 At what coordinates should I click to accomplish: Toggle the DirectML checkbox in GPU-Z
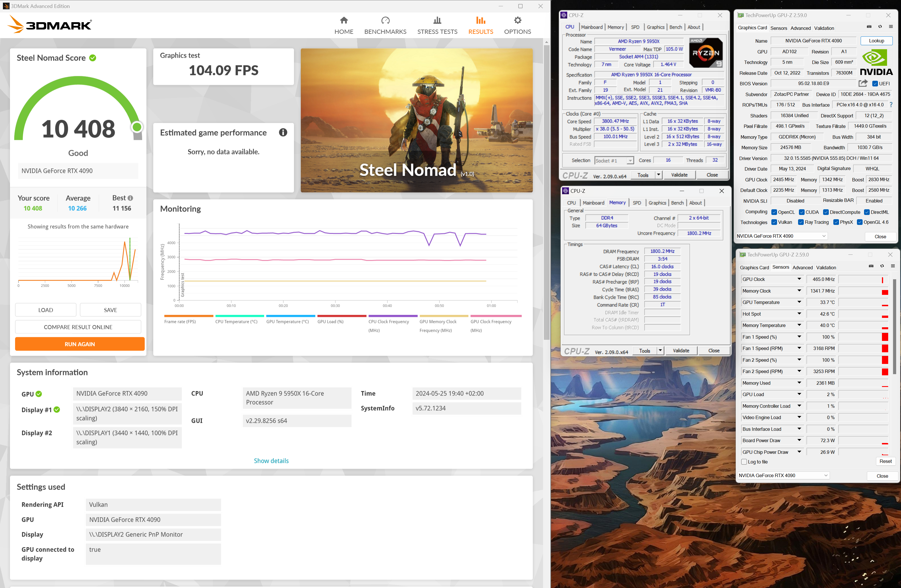point(867,212)
